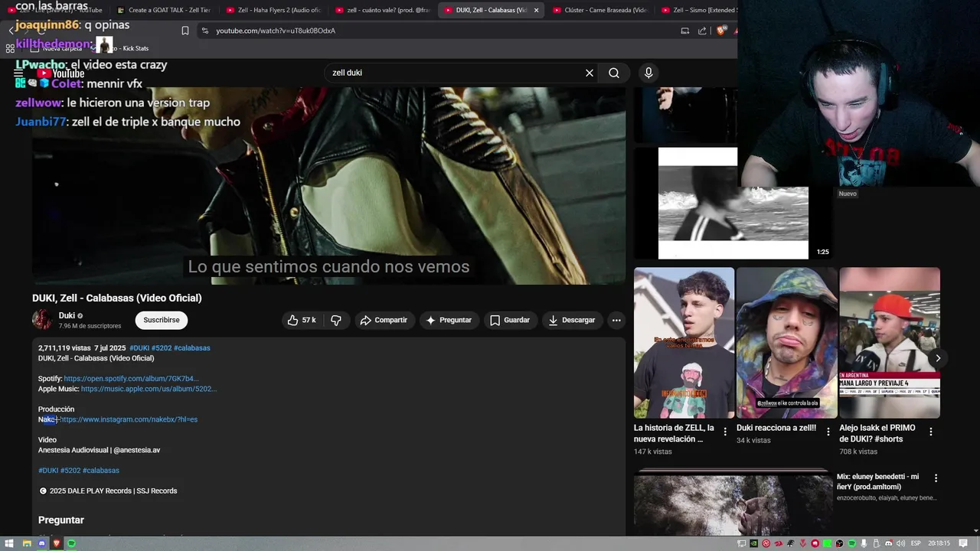The image size is (980, 551).
Task: Open more actions (three dots) under video
Action: (x=616, y=320)
